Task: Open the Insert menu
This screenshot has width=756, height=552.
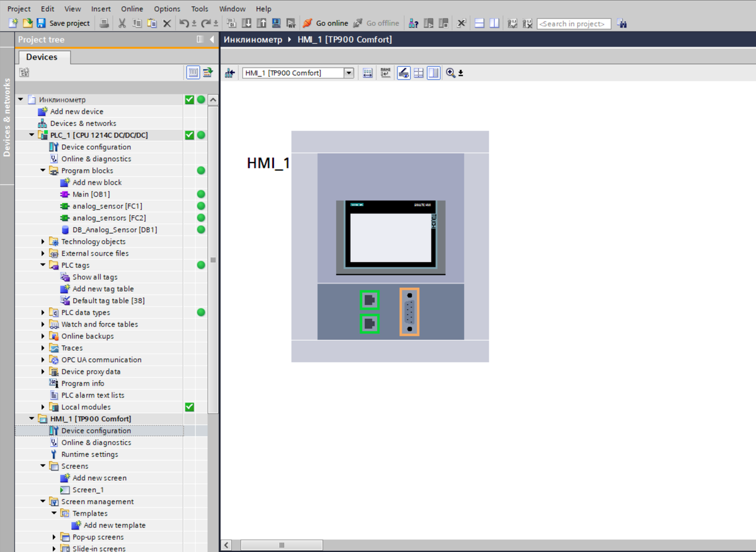Action: [101, 9]
